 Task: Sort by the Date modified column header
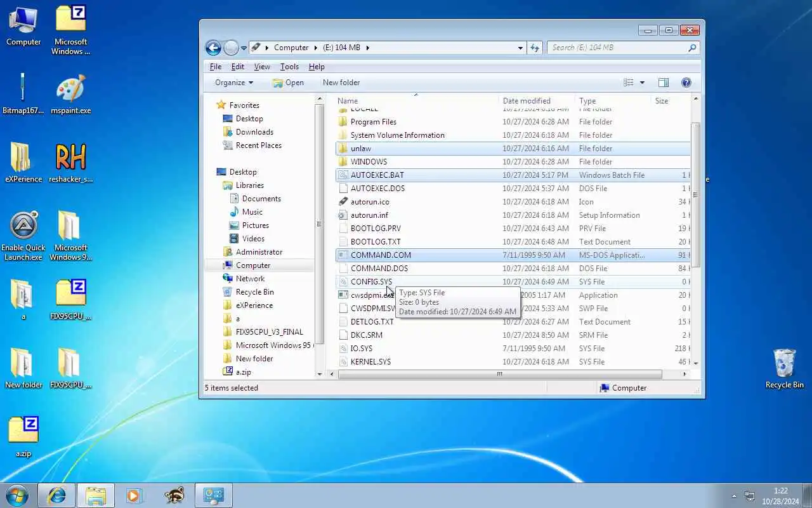(x=537, y=101)
